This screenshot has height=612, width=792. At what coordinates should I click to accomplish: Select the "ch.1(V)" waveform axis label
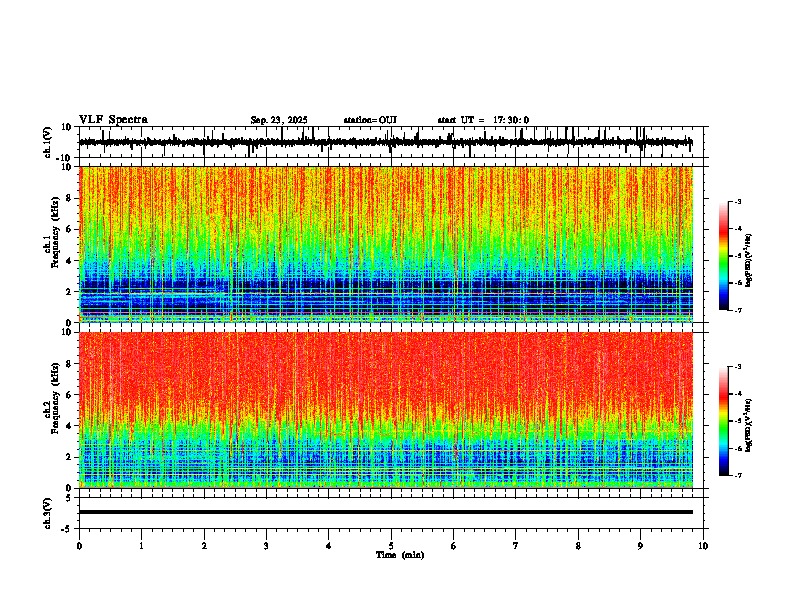tap(48, 142)
